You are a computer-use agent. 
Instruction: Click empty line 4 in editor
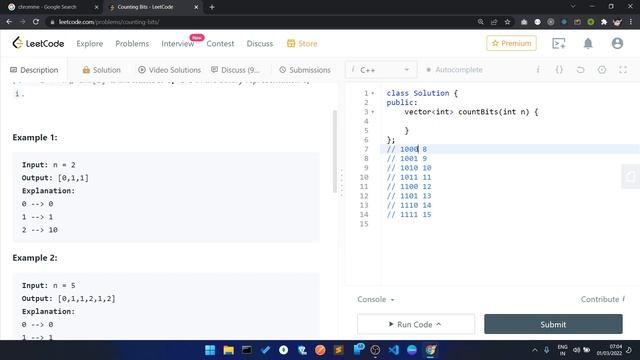click(x=510, y=121)
